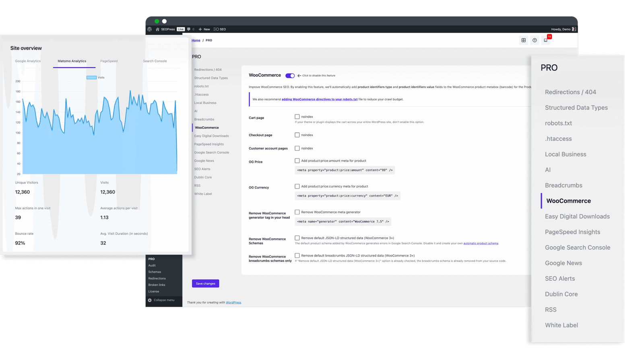Click the Visits legend color swatch
Image resolution: width=644 pixels, height=362 pixels.
coord(91,78)
